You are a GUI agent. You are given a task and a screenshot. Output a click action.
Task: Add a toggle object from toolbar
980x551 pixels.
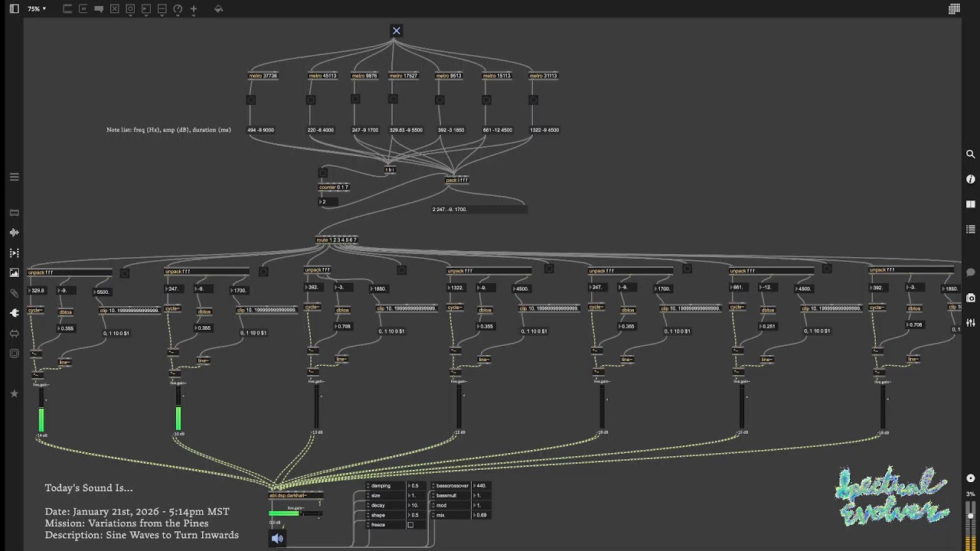(115, 9)
